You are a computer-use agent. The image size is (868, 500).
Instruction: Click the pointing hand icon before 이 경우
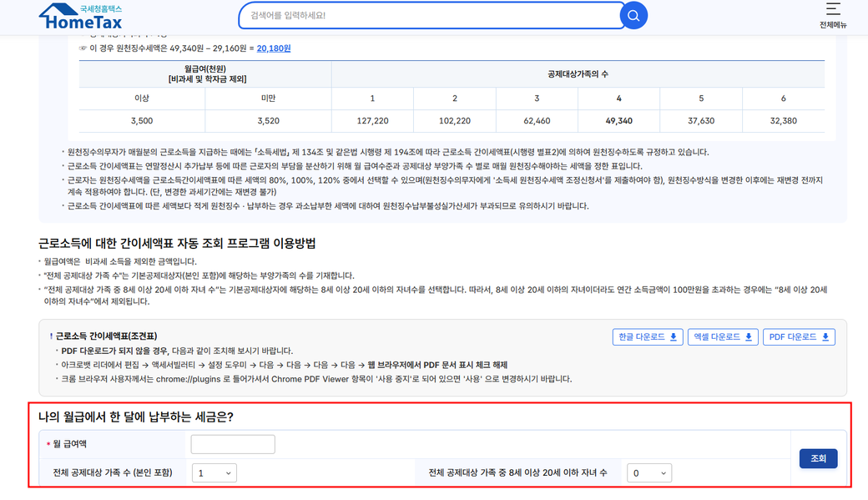pyautogui.click(x=83, y=48)
